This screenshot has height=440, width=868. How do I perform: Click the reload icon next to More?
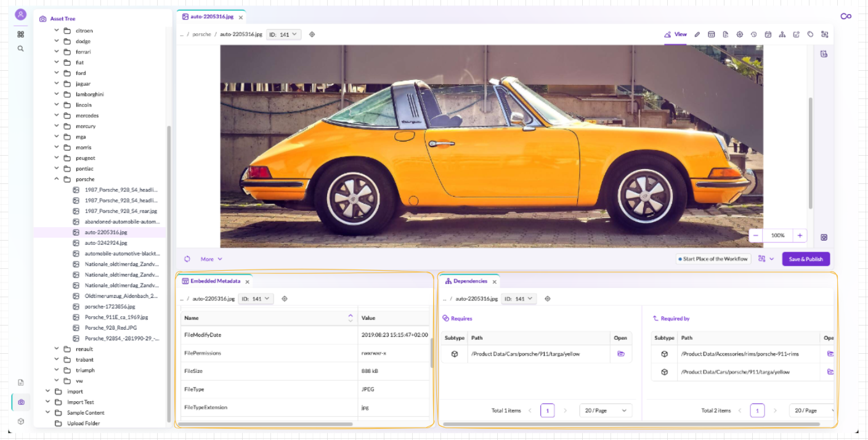tap(187, 259)
